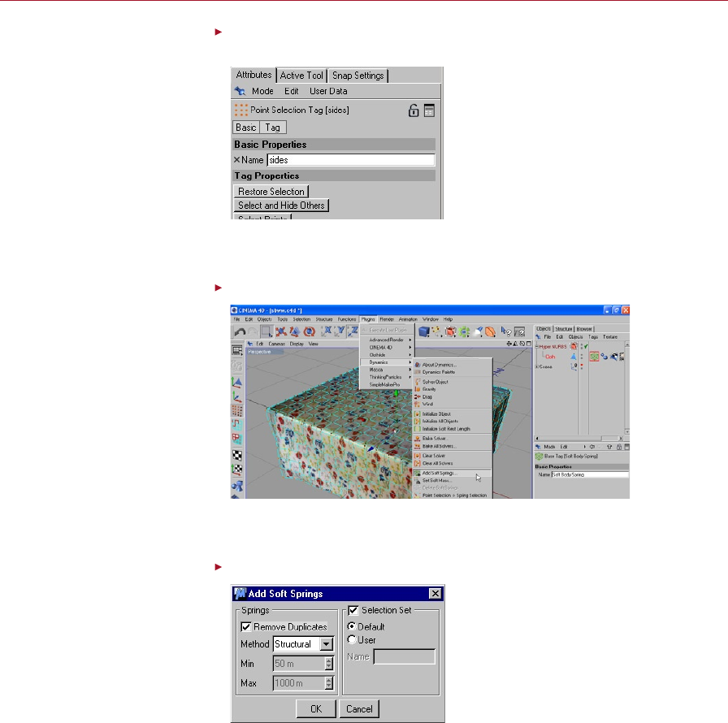Click the undo arrow in Cinema 4D toolbar
This screenshot has height=723, width=728.
coord(240,331)
